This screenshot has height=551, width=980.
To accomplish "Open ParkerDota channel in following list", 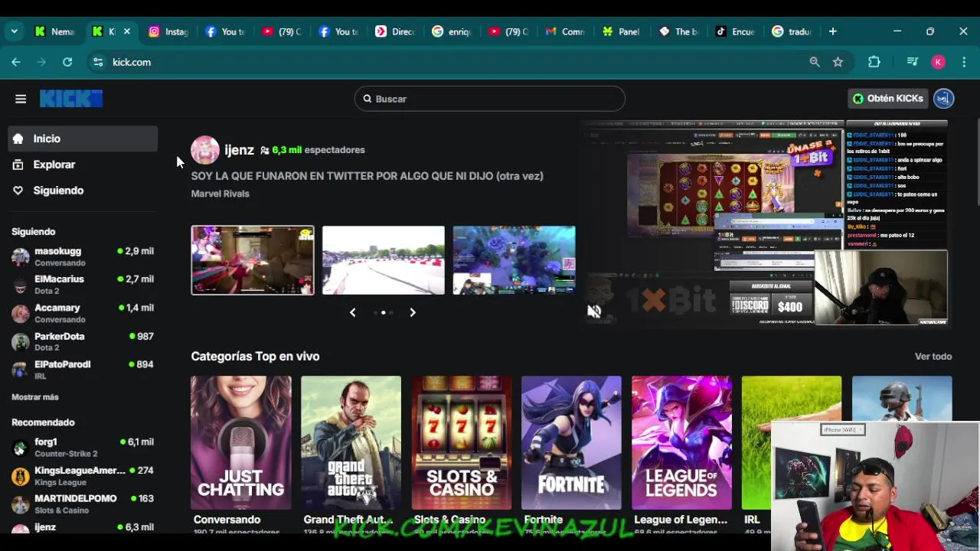I will point(83,341).
